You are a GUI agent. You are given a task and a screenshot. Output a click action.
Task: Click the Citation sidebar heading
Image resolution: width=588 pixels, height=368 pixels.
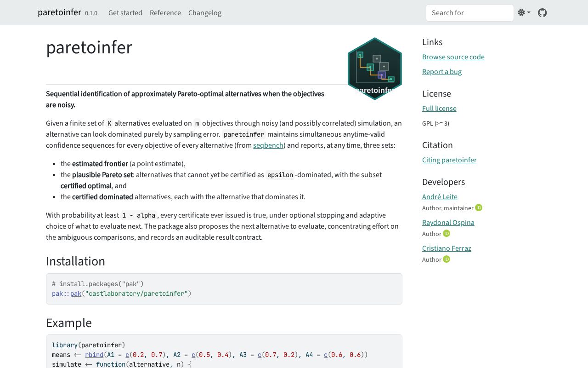tap(437, 145)
